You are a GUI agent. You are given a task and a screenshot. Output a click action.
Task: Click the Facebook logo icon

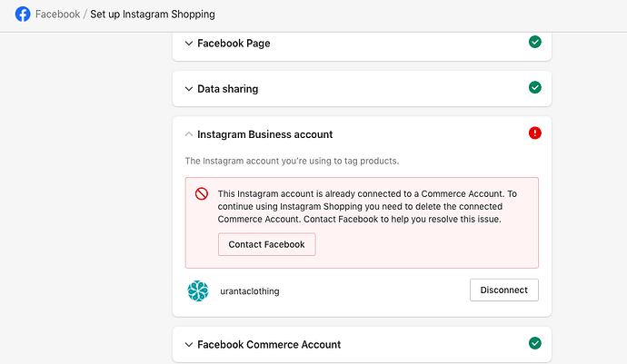tap(23, 15)
